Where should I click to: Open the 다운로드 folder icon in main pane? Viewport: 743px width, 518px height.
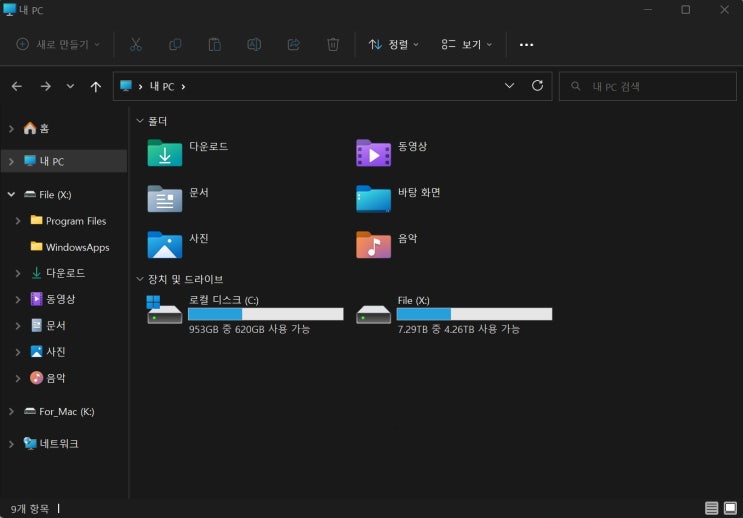pos(164,153)
